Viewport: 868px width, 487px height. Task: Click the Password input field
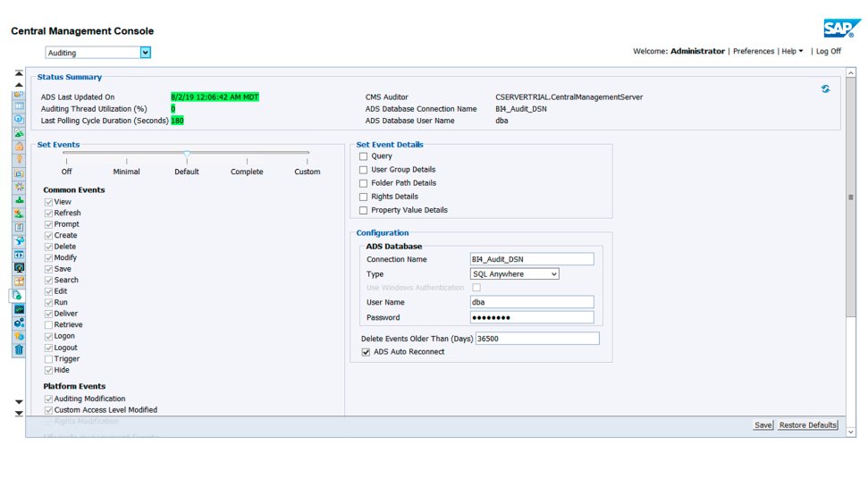pos(532,317)
